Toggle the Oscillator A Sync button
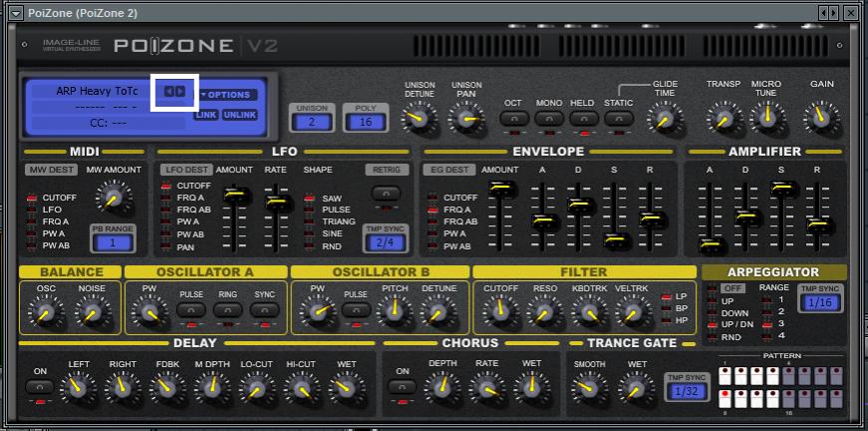Screen dimensions: 868x431 pos(263,311)
